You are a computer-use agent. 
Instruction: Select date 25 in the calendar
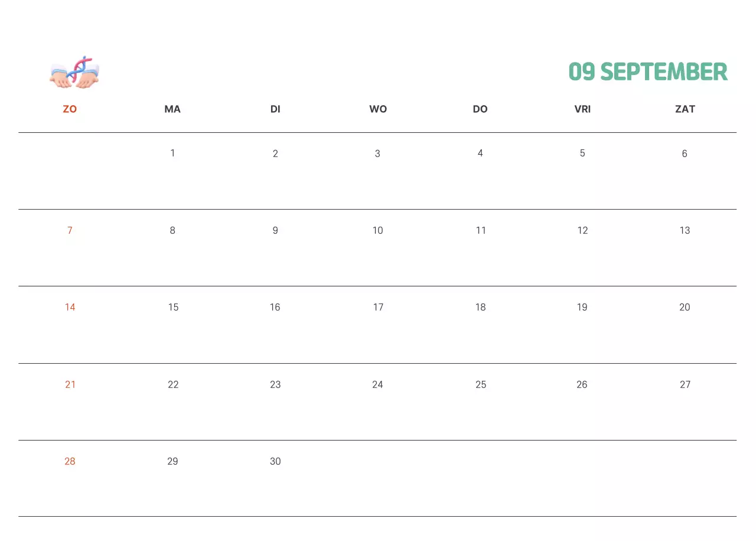[x=481, y=384]
